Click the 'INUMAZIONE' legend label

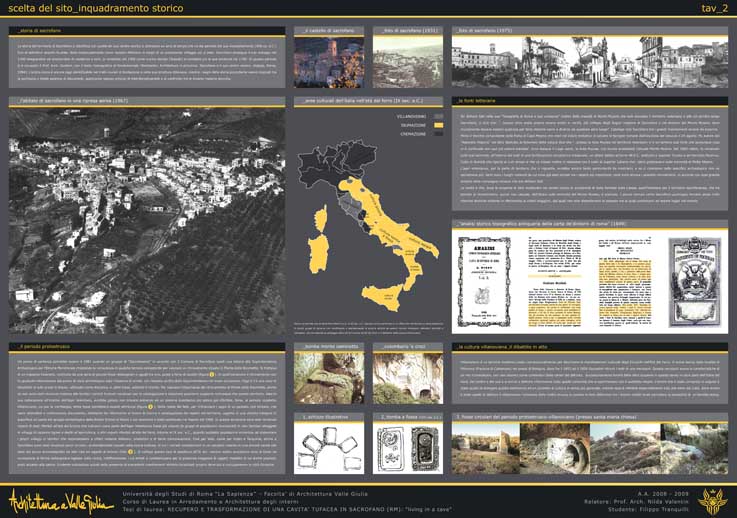pos(414,126)
